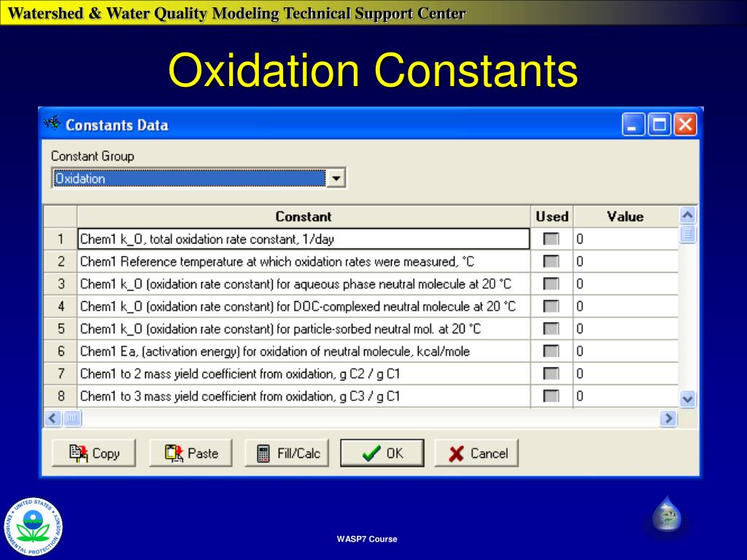Viewport: 747px width, 560px height.
Task: Select 'DOC-complexed neutral molecule' constant cell
Action: (x=303, y=306)
